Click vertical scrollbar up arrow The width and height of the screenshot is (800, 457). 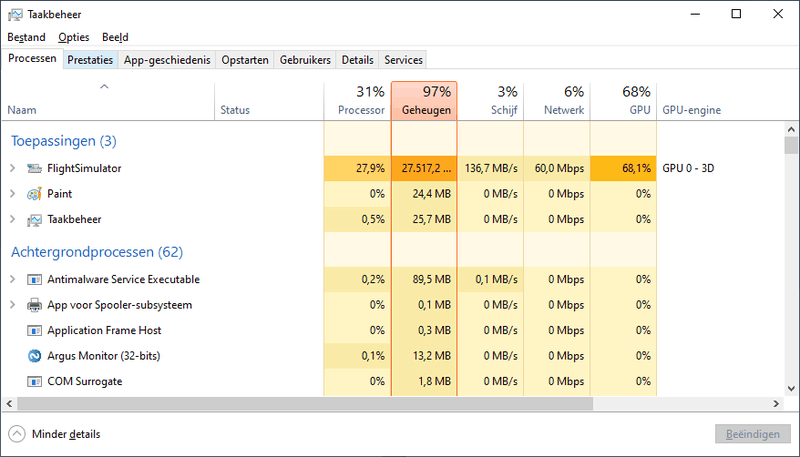coord(791,130)
